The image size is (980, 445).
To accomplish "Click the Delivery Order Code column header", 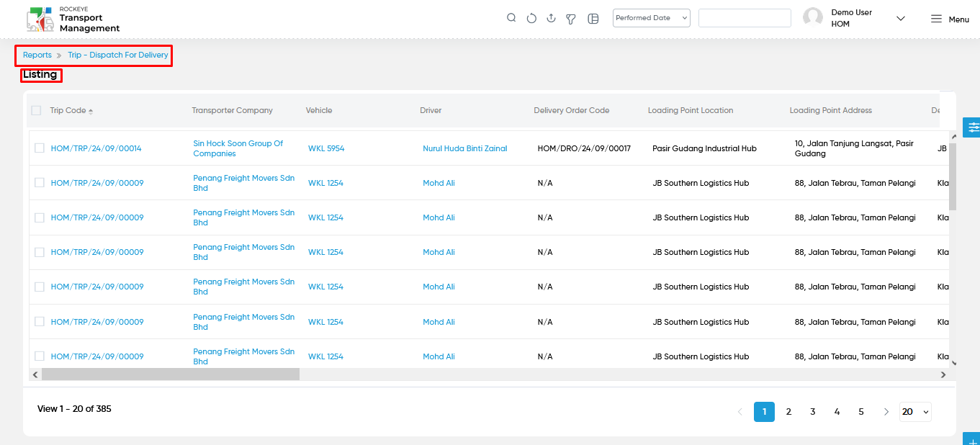I will [572, 111].
